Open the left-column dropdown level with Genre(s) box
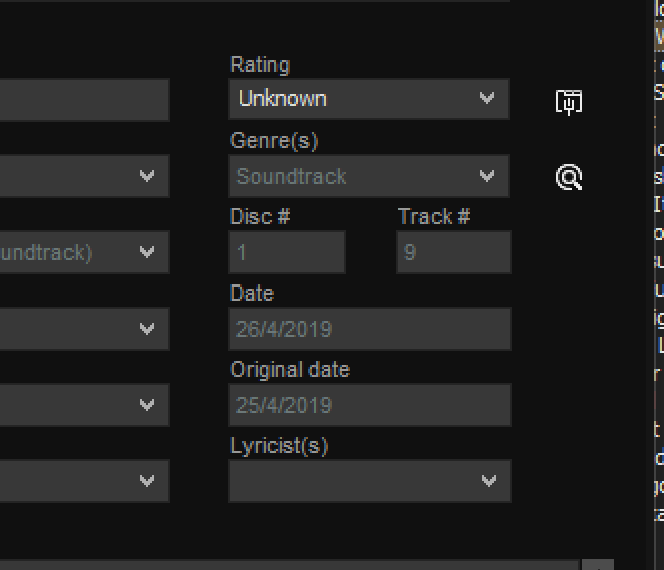664x570 pixels. point(147,176)
